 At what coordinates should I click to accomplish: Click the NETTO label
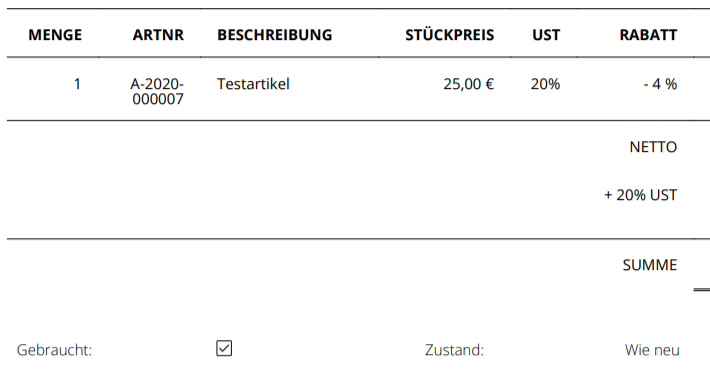point(653,147)
